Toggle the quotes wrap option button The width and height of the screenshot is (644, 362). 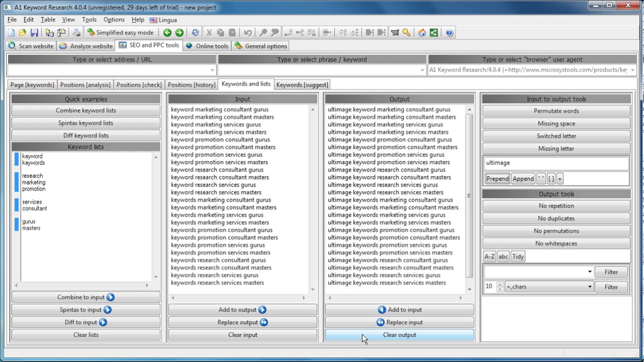pyautogui.click(x=541, y=178)
